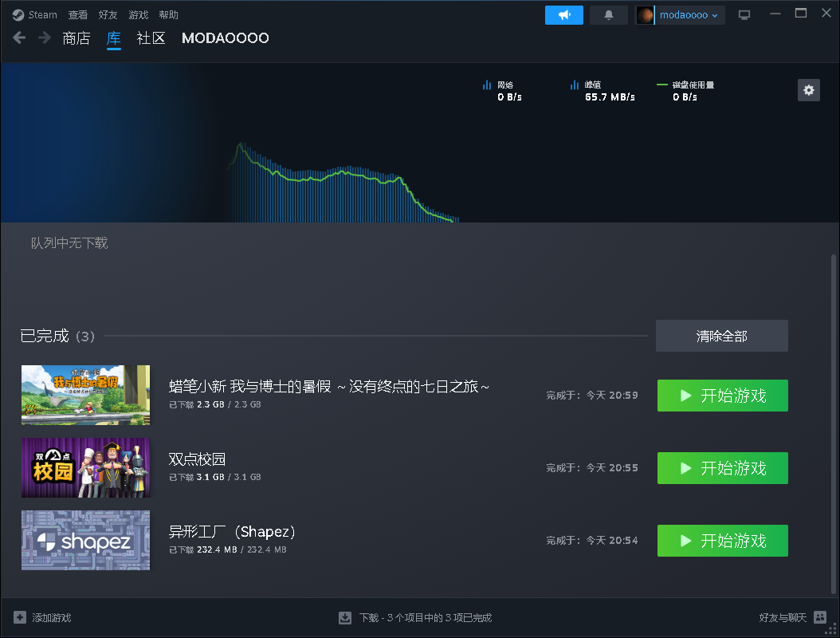840x638 pixels.
Task: Go forward with the right arrow
Action: click(x=45, y=38)
